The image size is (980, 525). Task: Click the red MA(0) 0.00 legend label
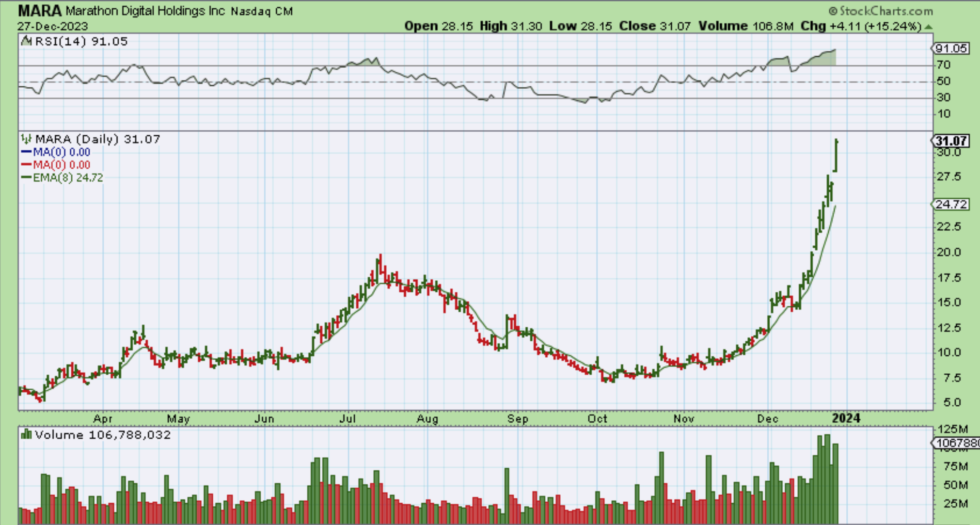point(62,165)
